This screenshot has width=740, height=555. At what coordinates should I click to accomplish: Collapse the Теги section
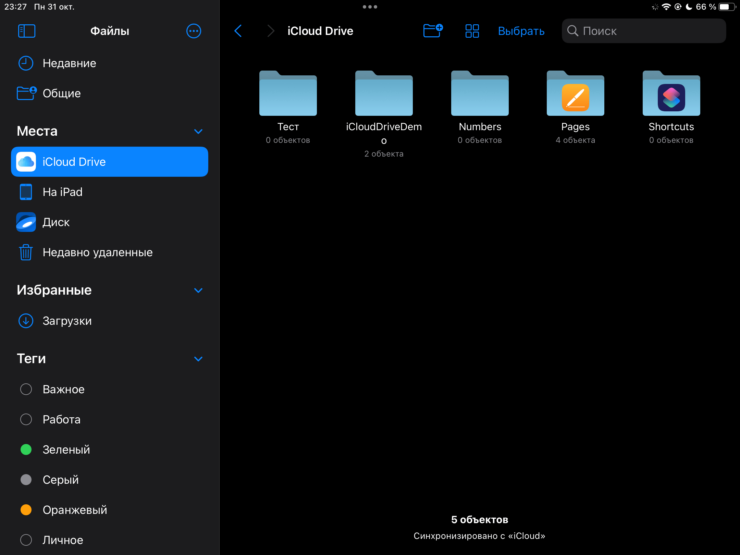point(198,358)
